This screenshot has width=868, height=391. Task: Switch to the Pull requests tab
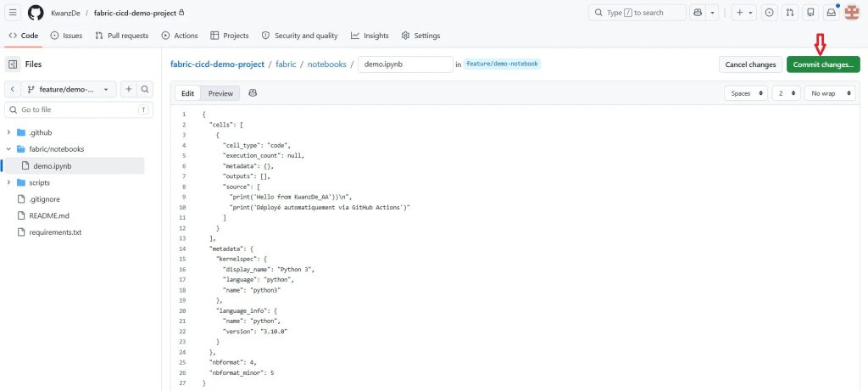(122, 36)
